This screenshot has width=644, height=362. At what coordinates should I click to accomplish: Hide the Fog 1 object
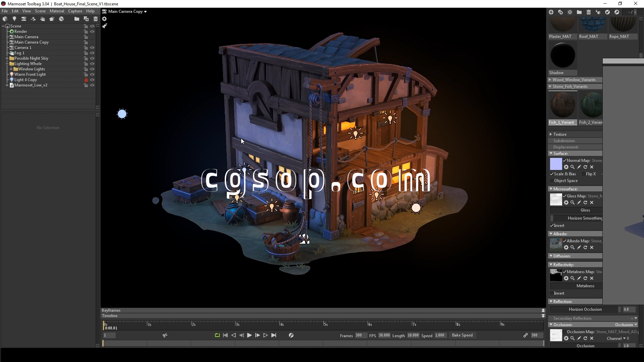coord(92,53)
